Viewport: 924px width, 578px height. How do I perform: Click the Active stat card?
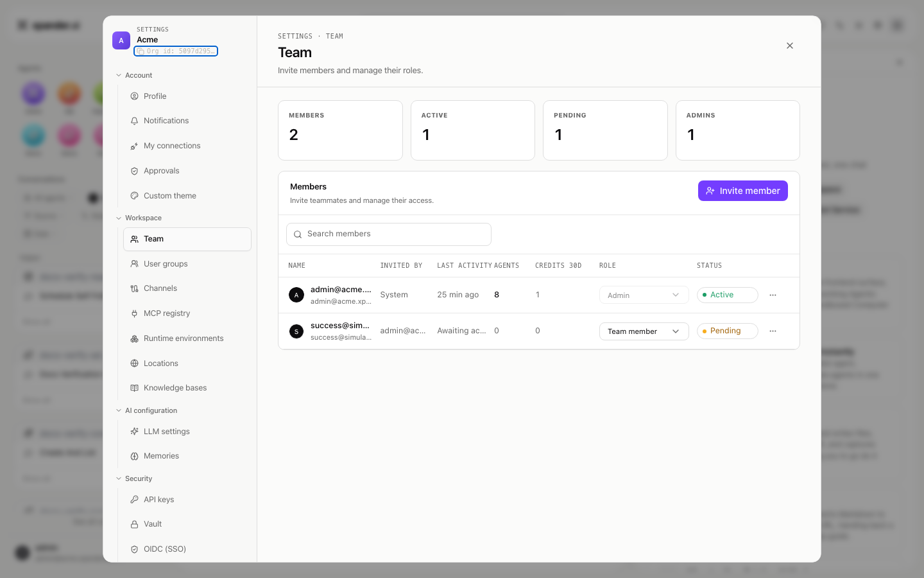[473, 130]
